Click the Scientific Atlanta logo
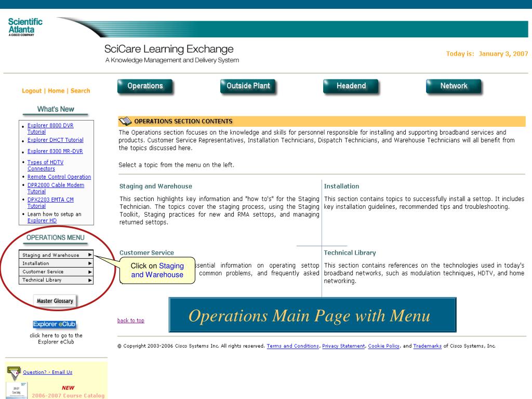The image size is (532, 399). coord(25,27)
